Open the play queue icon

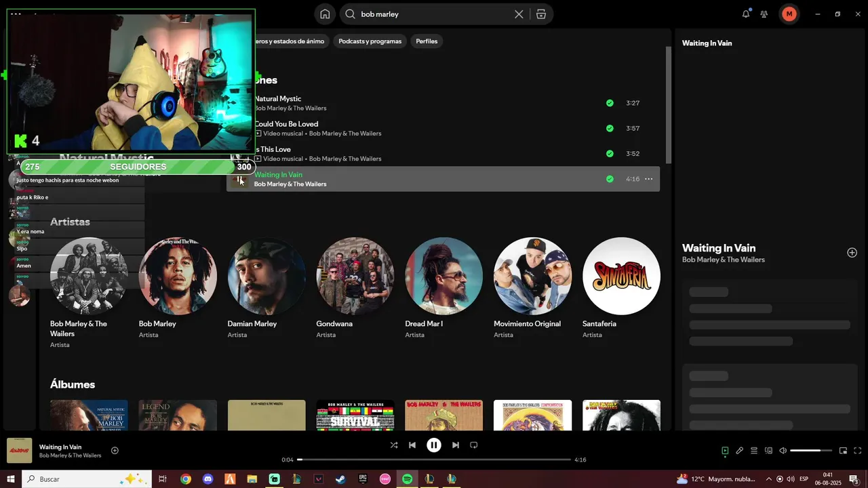pos(754,451)
